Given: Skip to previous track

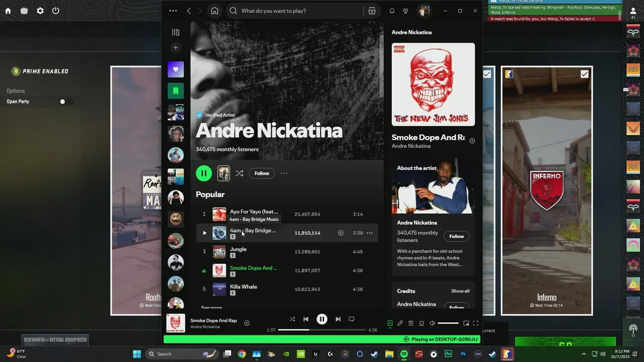Looking at the screenshot, I should pyautogui.click(x=306, y=319).
